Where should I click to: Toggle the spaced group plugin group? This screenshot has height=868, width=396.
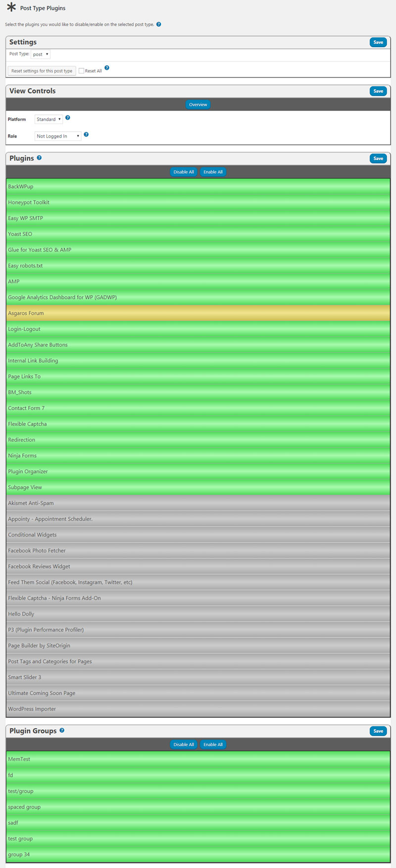tap(198, 807)
